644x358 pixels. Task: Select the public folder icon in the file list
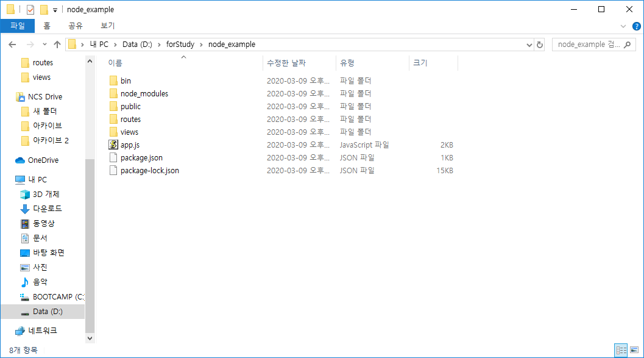[113, 106]
